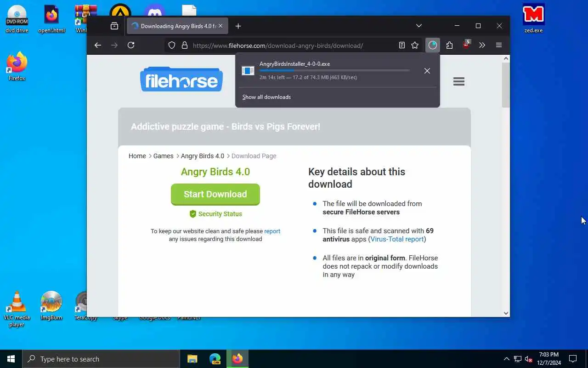Select the Firefox desktop shortcut
Screen dimensions: 588x368
click(17, 67)
